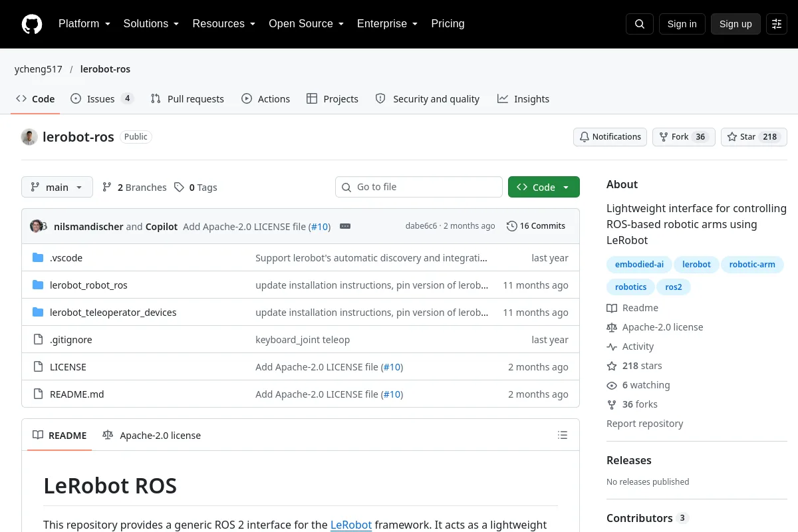Open the lerobot-ros breadcrumb link
The height and width of the screenshot is (532, 798).
[x=105, y=69]
